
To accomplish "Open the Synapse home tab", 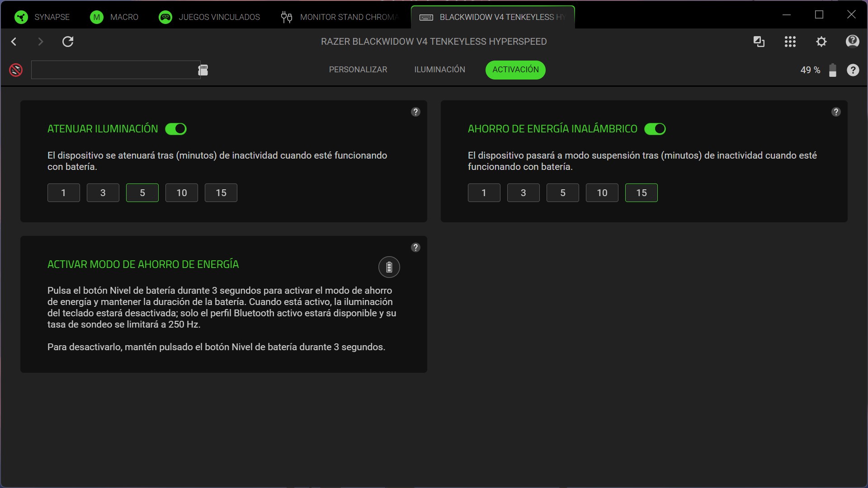I will coord(42,17).
